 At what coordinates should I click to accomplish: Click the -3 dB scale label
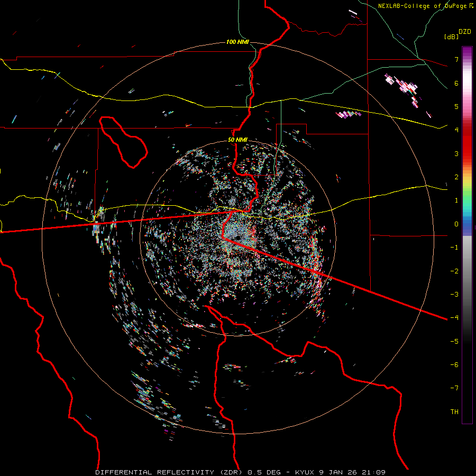(454, 295)
